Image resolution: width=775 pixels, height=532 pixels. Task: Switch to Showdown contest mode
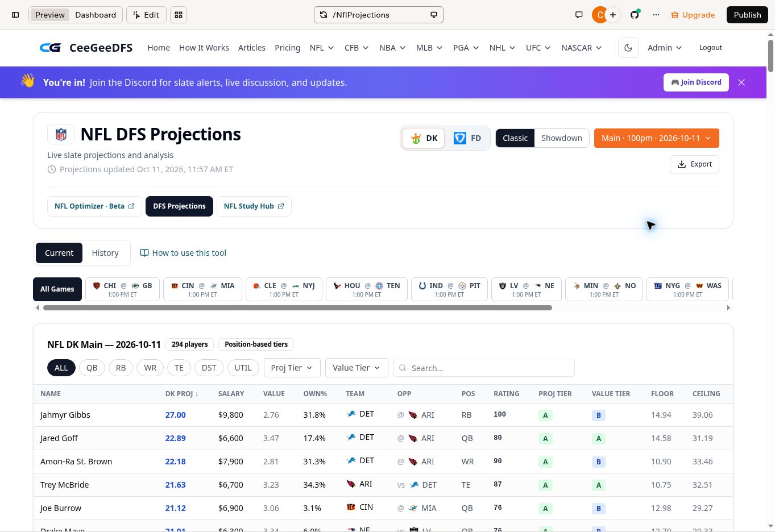point(562,138)
